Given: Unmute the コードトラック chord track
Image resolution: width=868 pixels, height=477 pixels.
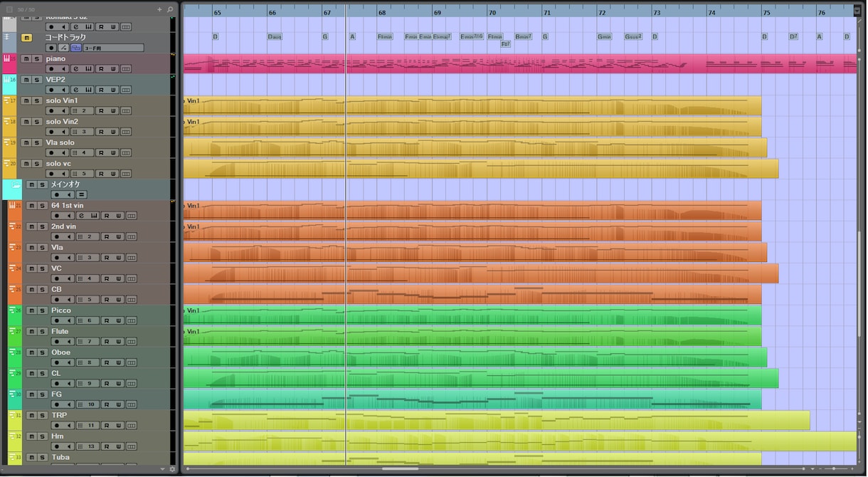Looking at the screenshot, I should 26,38.
